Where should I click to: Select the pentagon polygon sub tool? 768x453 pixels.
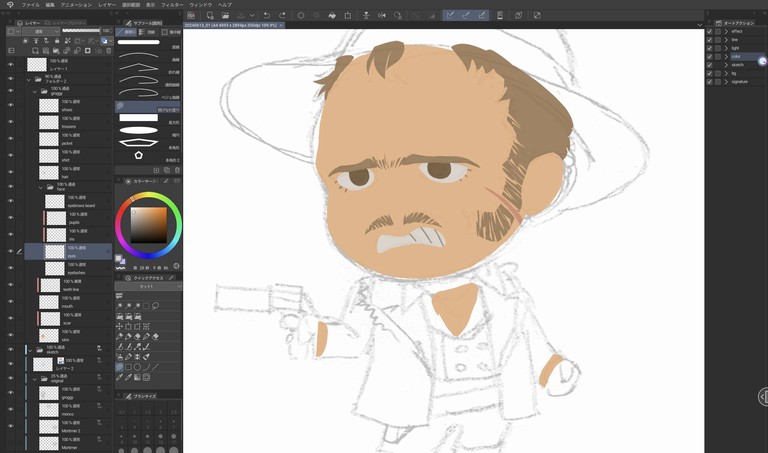click(x=139, y=155)
